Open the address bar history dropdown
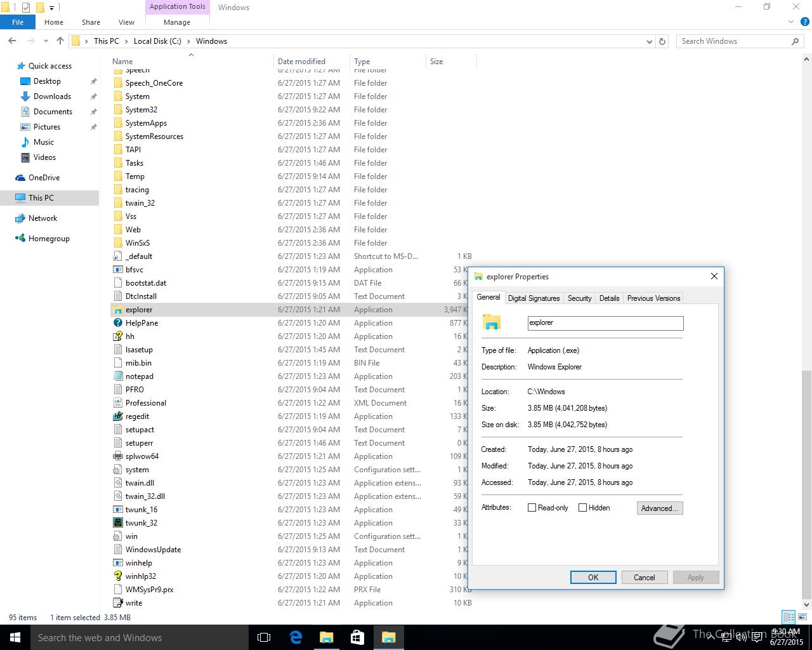Viewport: 812px width, 650px height. click(x=649, y=41)
